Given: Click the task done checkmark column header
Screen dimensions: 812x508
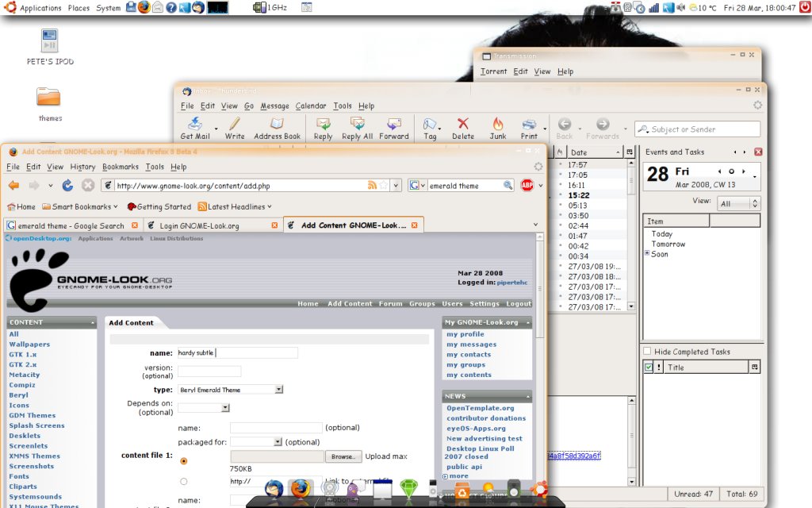Looking at the screenshot, I should [x=649, y=367].
